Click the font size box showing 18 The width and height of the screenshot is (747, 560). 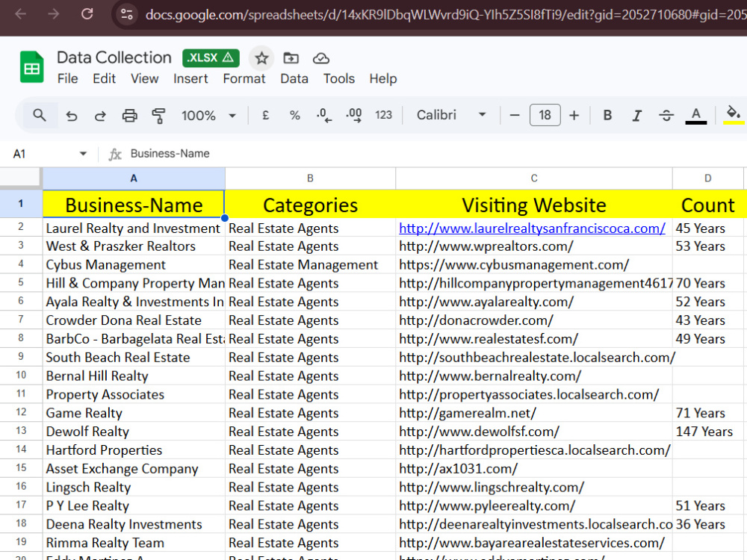click(545, 115)
